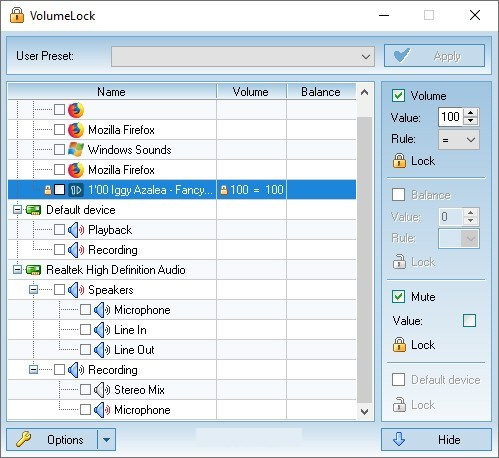Image resolution: width=499 pixels, height=458 pixels.
Task: Collapse the Speakers tree node
Action: 33,290
